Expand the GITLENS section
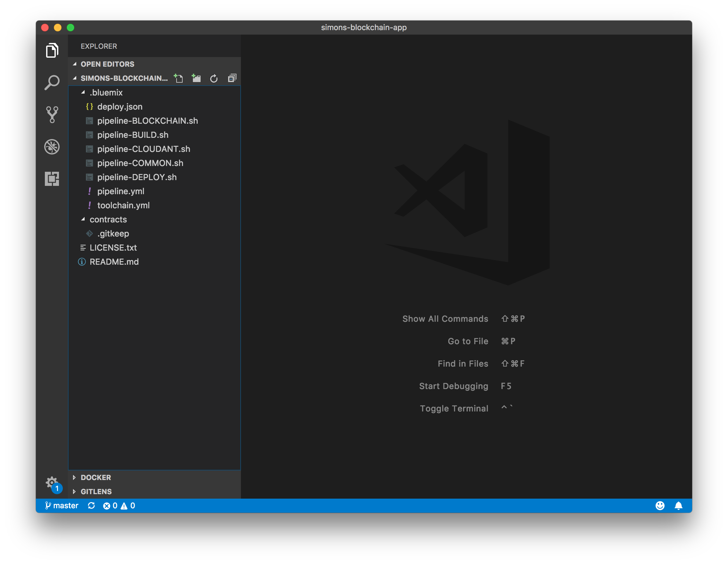728x564 pixels. (96, 491)
